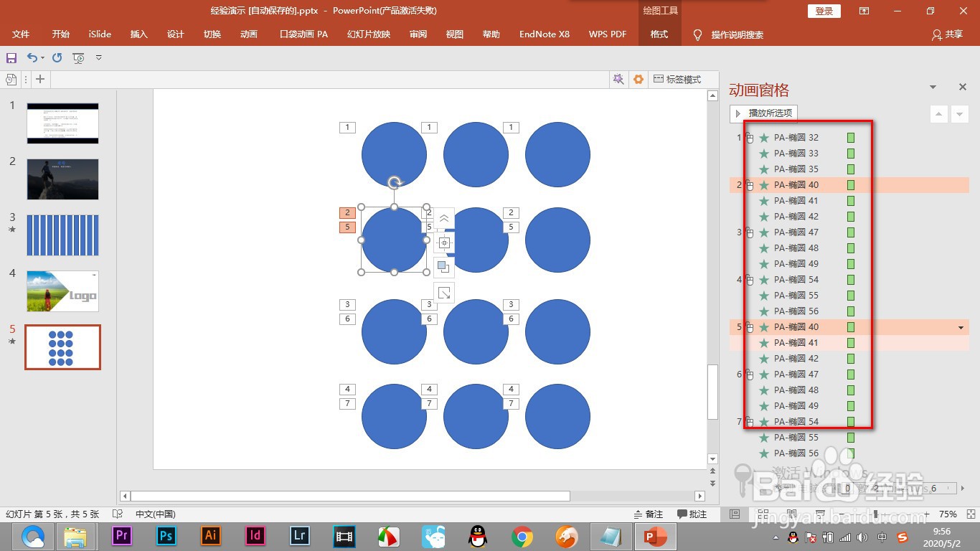This screenshot has height=551, width=980.
Task: Click animation tag 5 on selected circle
Action: (x=347, y=227)
